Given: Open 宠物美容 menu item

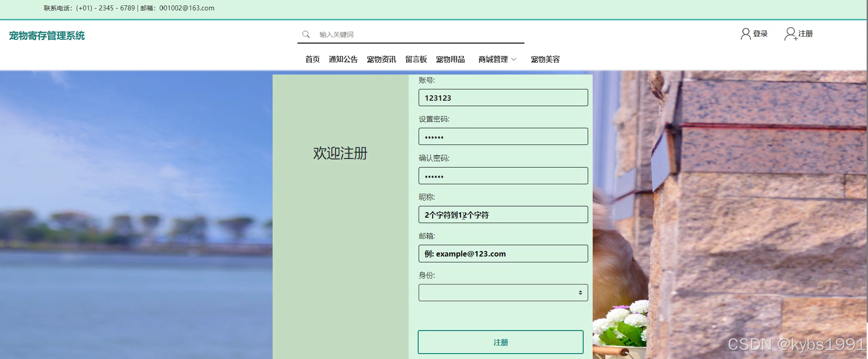Looking at the screenshot, I should 545,59.
